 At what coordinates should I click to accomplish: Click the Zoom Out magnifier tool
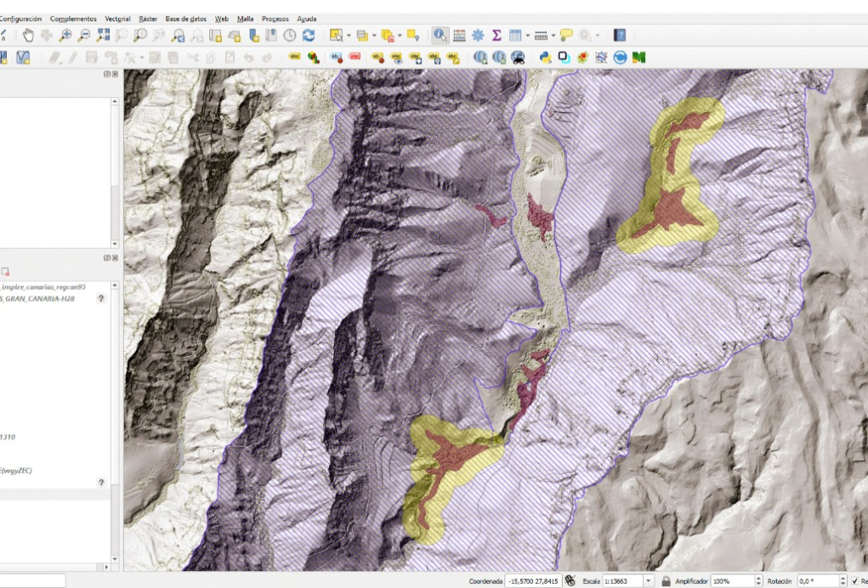pos(84,36)
